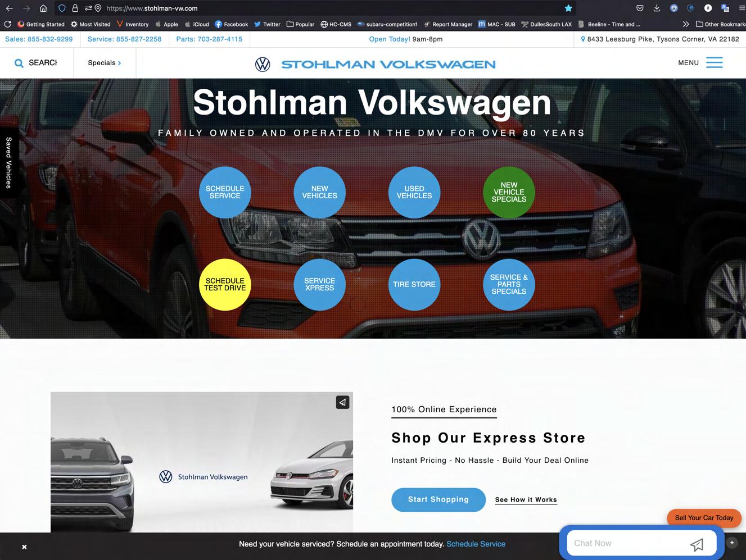Viewport: 746px width, 560px height.
Task: Open site permissions icon in address bar
Action: tap(88, 8)
